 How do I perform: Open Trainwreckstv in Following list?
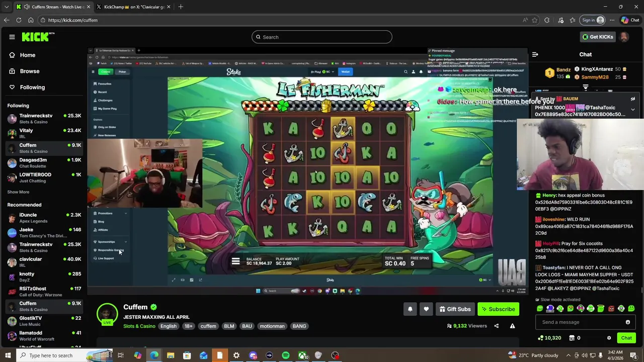[x=44, y=118]
